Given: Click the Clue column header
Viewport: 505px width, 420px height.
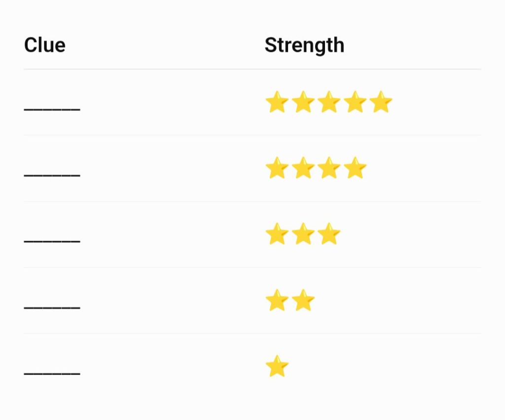Looking at the screenshot, I should [45, 45].
